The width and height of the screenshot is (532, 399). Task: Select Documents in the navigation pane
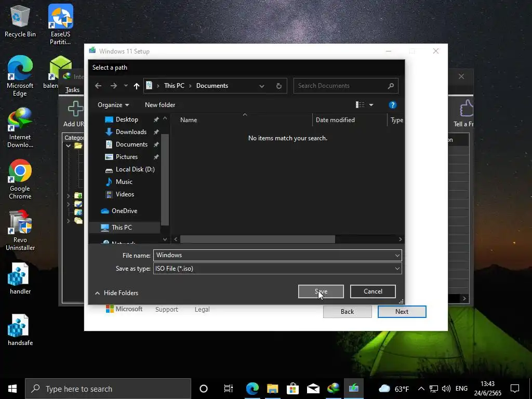click(131, 144)
